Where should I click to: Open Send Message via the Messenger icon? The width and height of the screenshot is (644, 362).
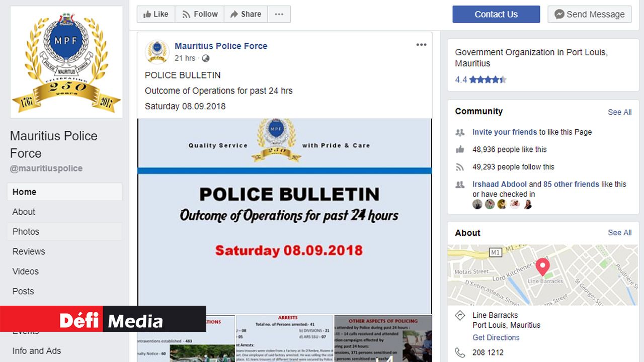(x=559, y=14)
